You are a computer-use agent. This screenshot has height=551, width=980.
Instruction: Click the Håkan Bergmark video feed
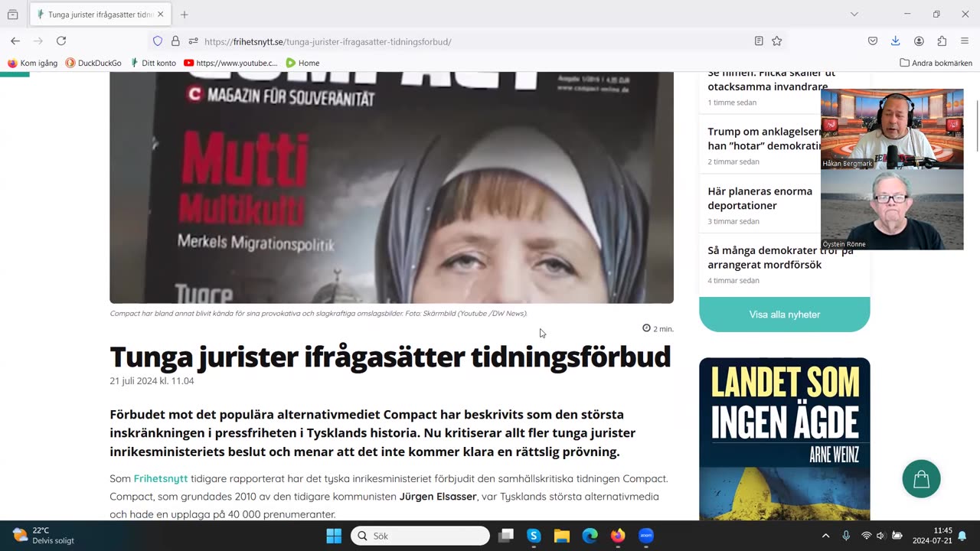pyautogui.click(x=892, y=129)
